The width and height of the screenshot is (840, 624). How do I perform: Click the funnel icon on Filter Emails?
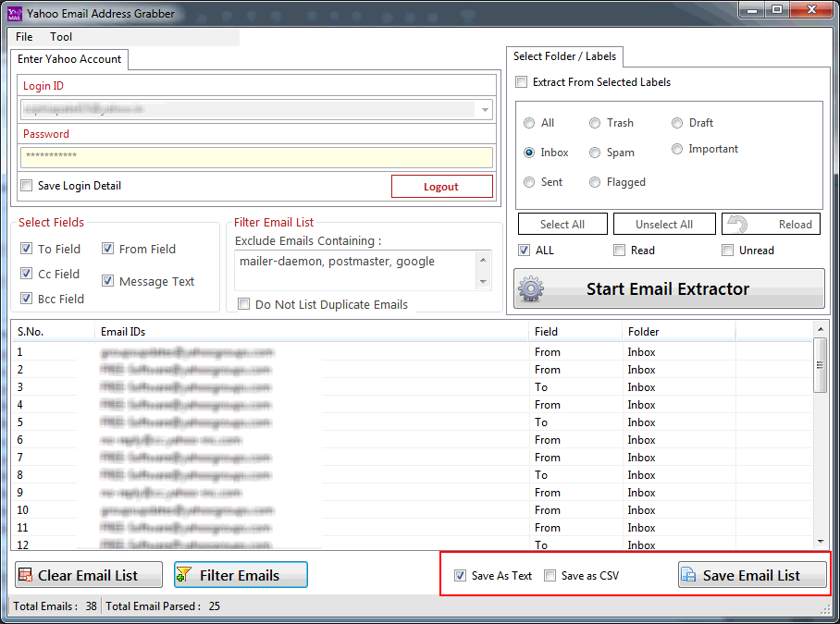(184, 575)
